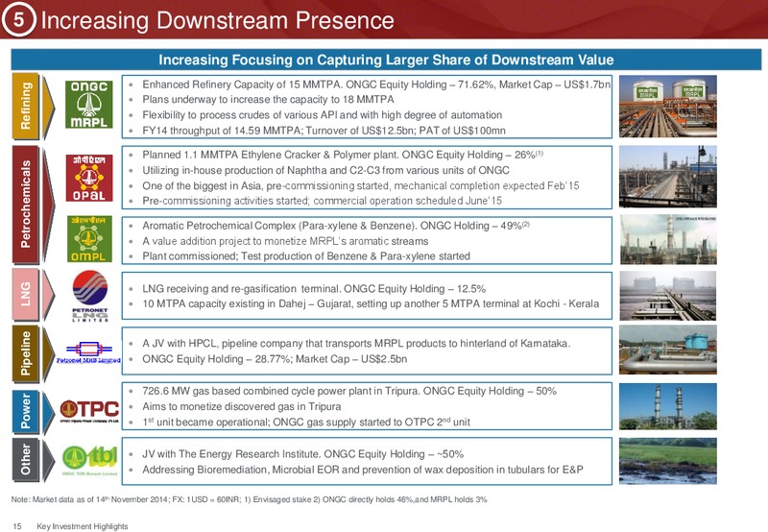Select the LNG category label

pyautogui.click(x=26, y=294)
